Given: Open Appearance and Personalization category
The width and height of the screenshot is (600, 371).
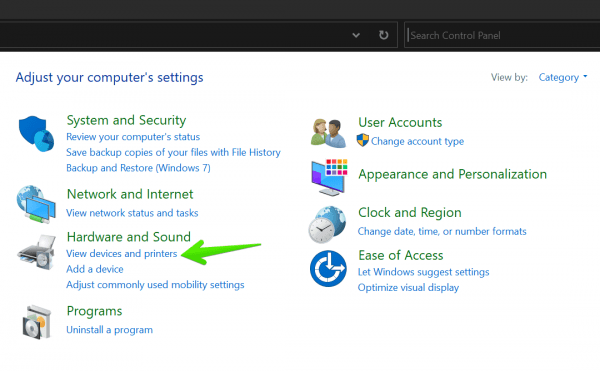Looking at the screenshot, I should pyautogui.click(x=453, y=174).
